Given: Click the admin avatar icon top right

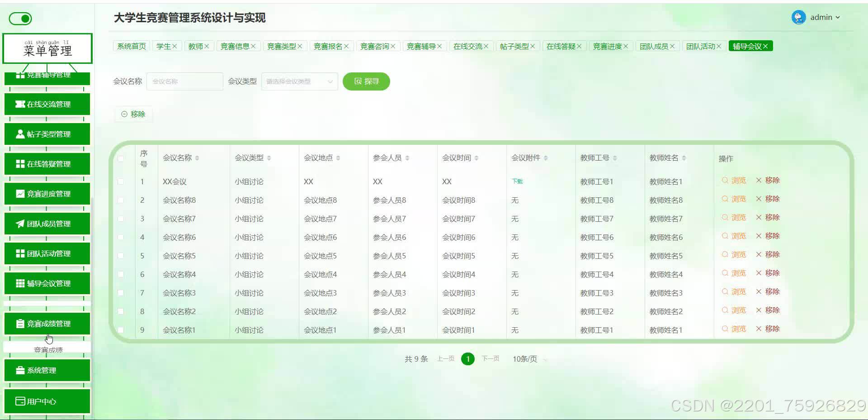Looking at the screenshot, I should tap(798, 17).
